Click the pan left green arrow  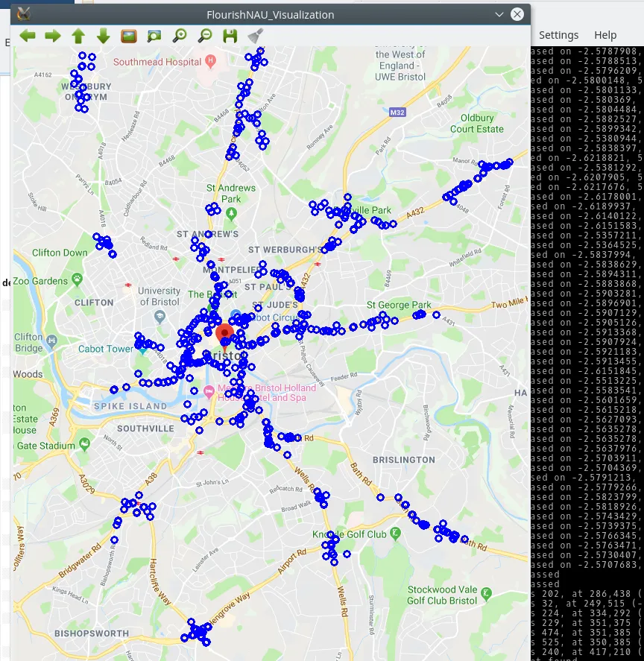(x=28, y=36)
